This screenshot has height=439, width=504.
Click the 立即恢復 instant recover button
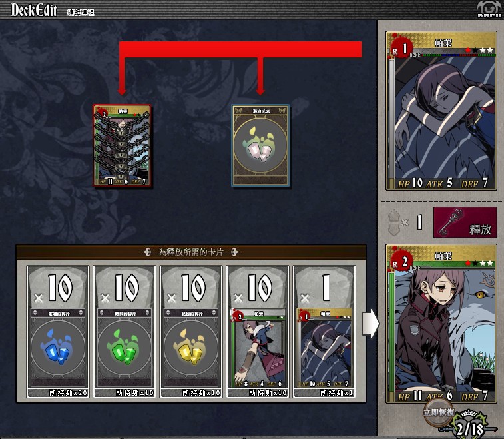(439, 412)
